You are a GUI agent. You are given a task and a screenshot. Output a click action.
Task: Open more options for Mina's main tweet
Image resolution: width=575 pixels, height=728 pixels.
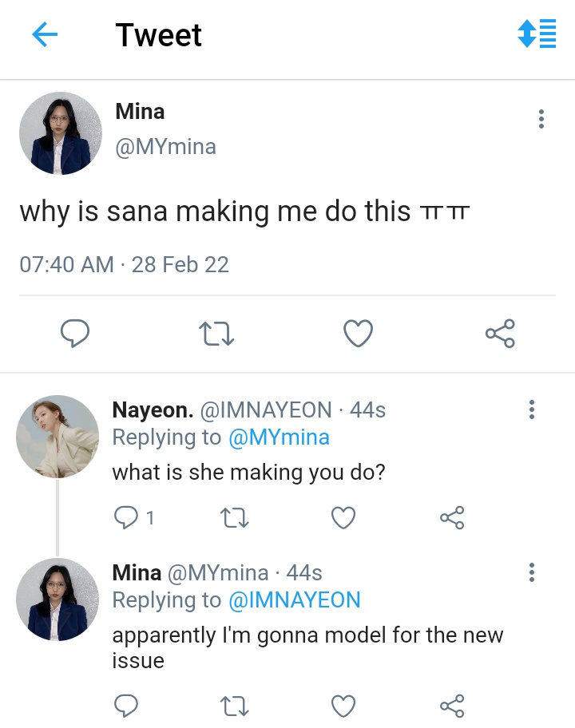click(x=541, y=119)
